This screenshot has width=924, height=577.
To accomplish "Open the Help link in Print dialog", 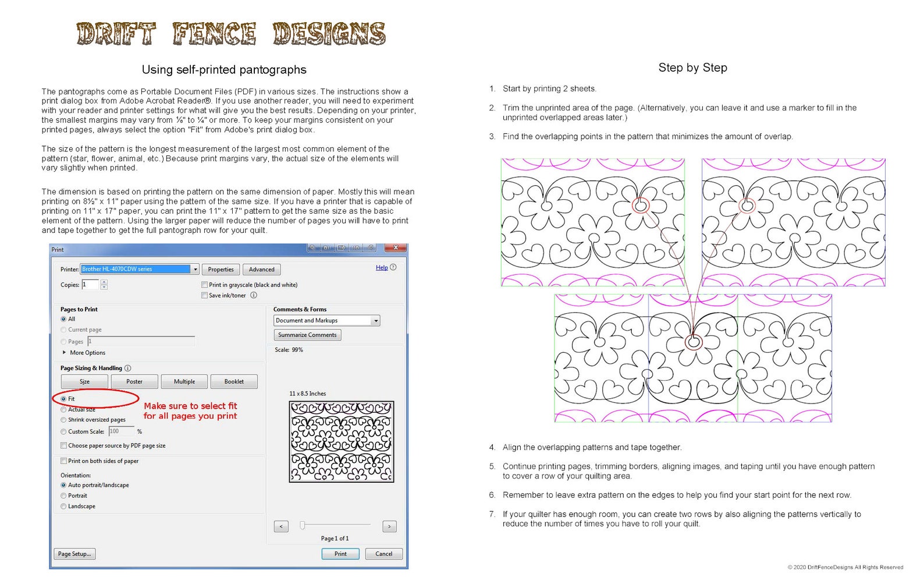I will point(382,267).
